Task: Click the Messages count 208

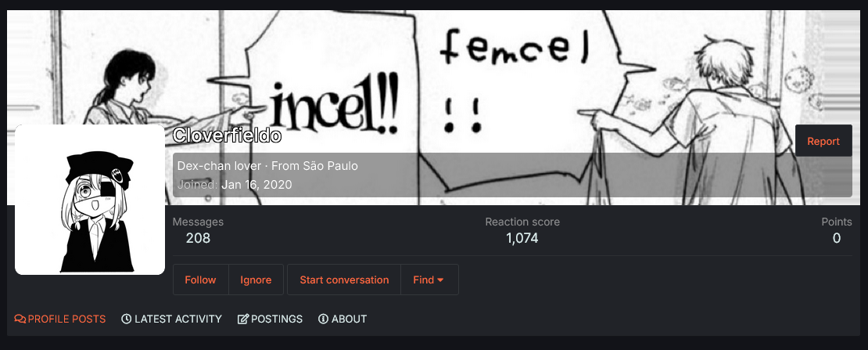Action: [198, 239]
